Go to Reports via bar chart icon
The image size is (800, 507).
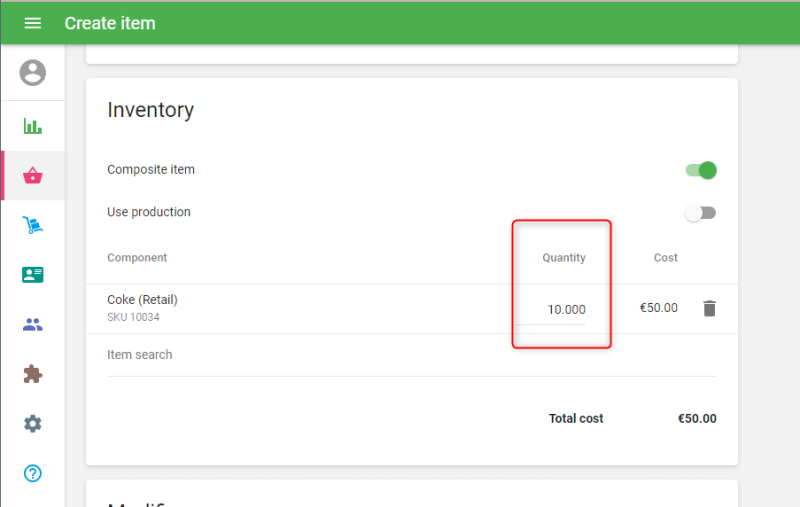click(x=33, y=126)
